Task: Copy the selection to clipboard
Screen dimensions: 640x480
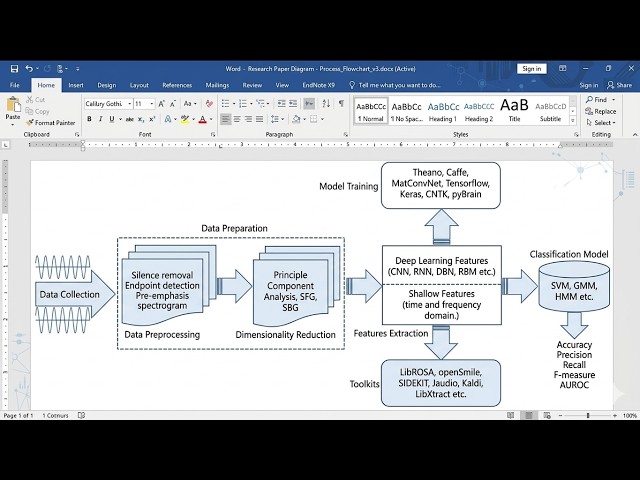Action: click(x=37, y=111)
